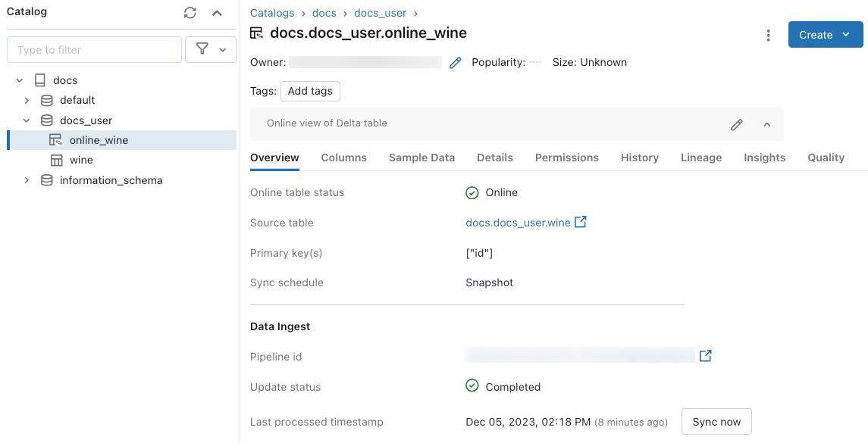Select the wine table in the tree
The image size is (868, 443).
point(81,161)
